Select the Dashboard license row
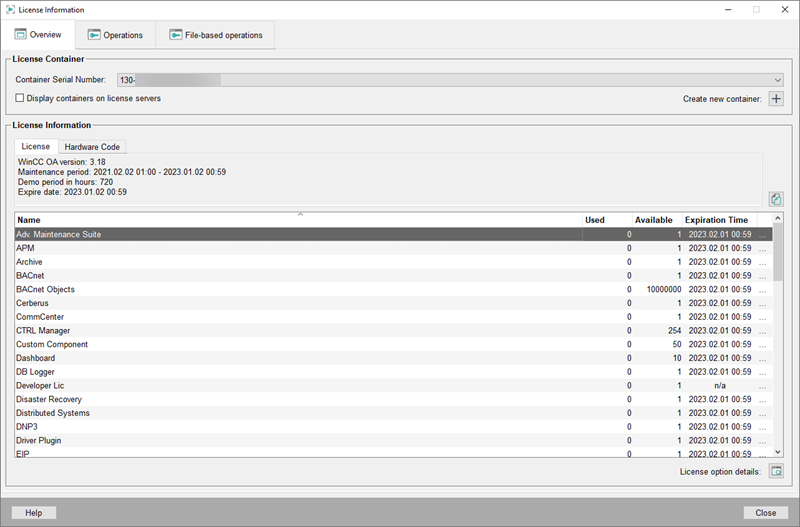Viewport: 800px width, 527px height. coord(393,359)
